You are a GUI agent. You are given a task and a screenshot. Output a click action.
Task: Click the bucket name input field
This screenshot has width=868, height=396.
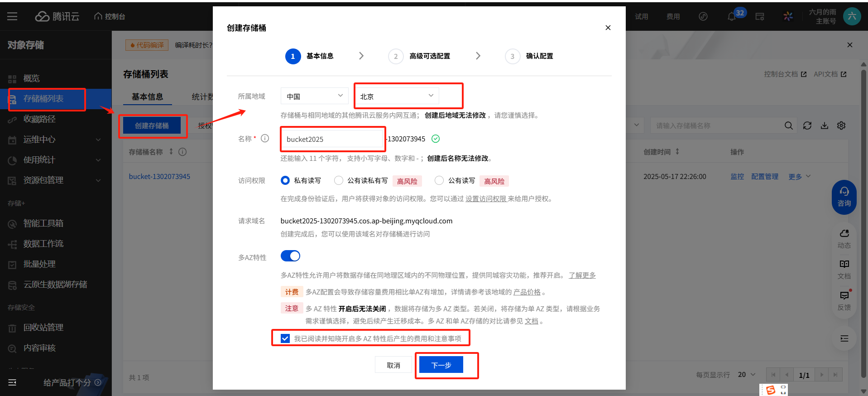333,139
